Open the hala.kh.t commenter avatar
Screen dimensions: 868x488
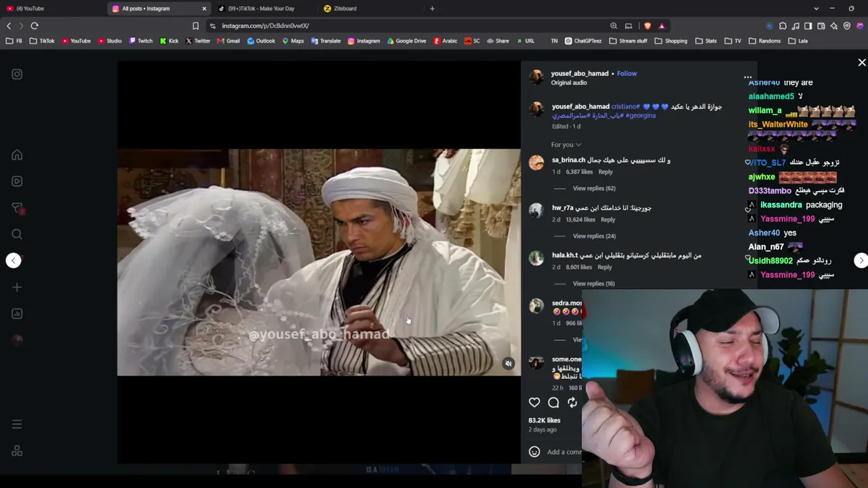tap(536, 258)
